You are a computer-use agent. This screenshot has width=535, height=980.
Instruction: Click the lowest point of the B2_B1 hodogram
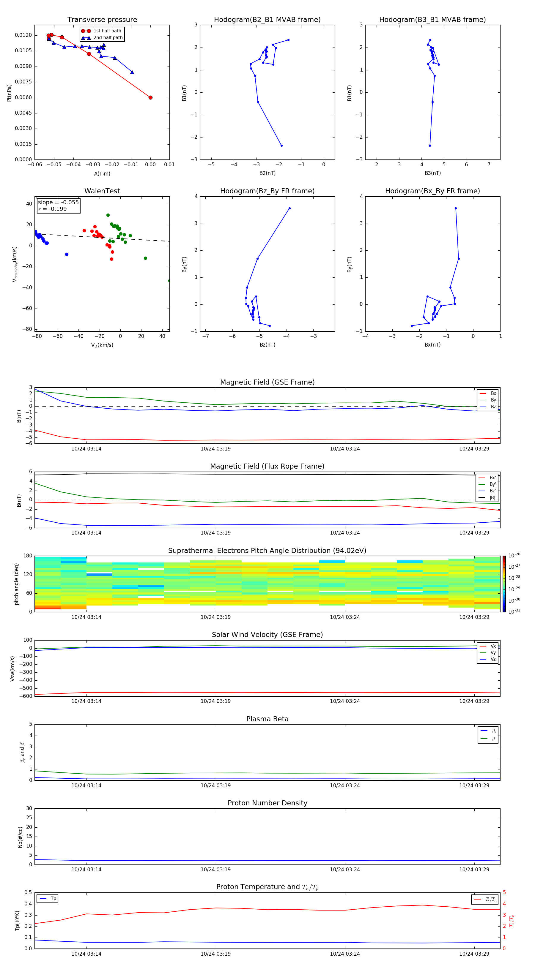pos(281,146)
